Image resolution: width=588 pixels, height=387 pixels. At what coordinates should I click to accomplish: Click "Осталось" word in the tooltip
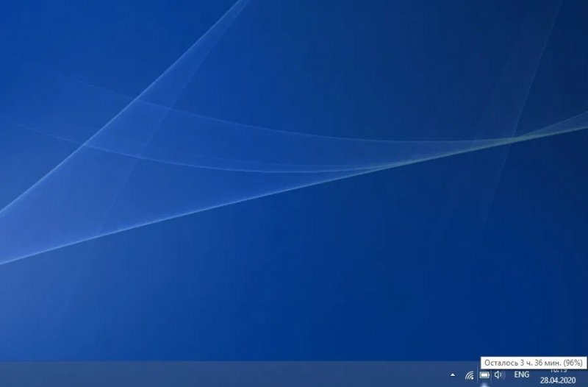(x=500, y=362)
